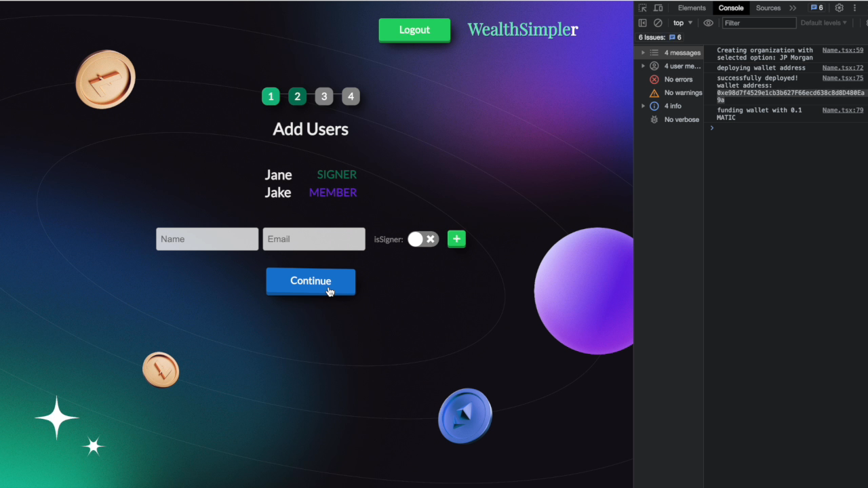
Task: Open the Default levels dropdown
Action: click(x=824, y=23)
